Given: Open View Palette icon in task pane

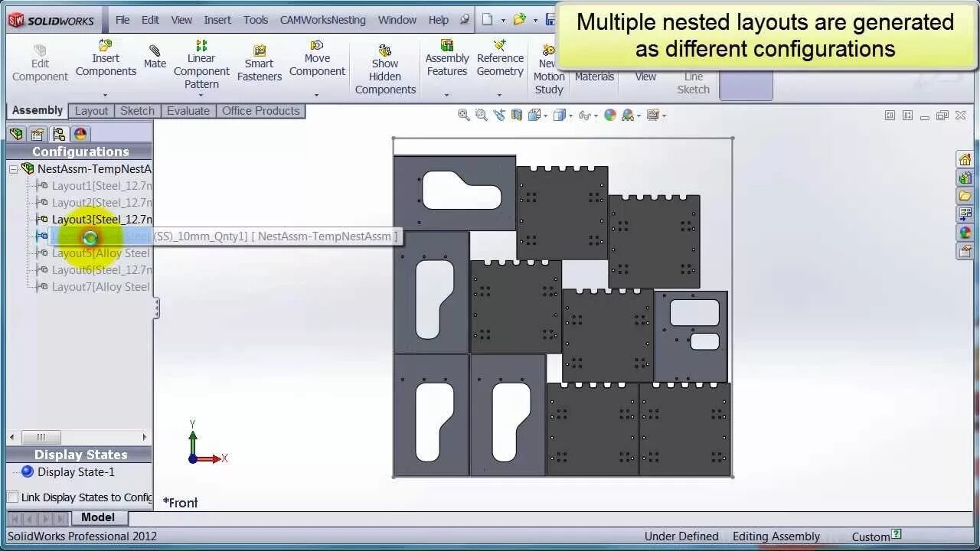Looking at the screenshot, I should (965, 214).
